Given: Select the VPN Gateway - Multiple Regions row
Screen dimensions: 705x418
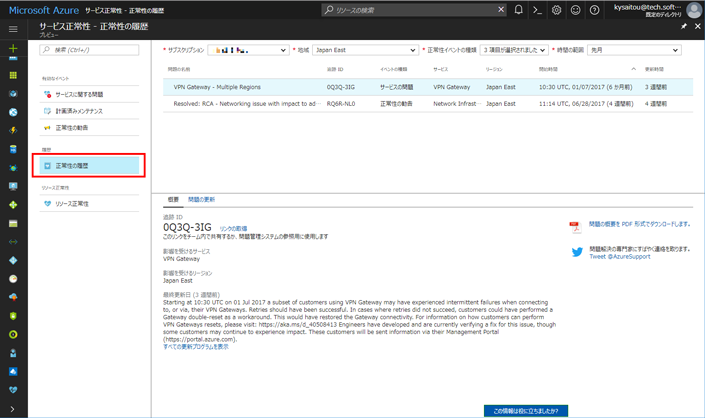Looking at the screenshot, I should coord(428,87).
